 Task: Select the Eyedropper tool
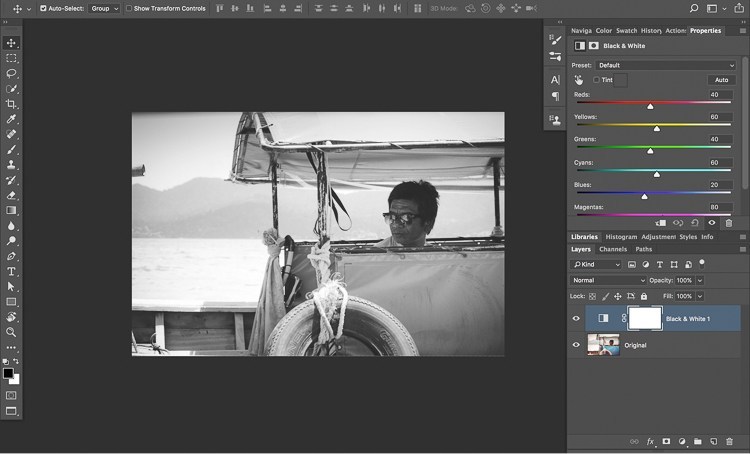[11, 119]
